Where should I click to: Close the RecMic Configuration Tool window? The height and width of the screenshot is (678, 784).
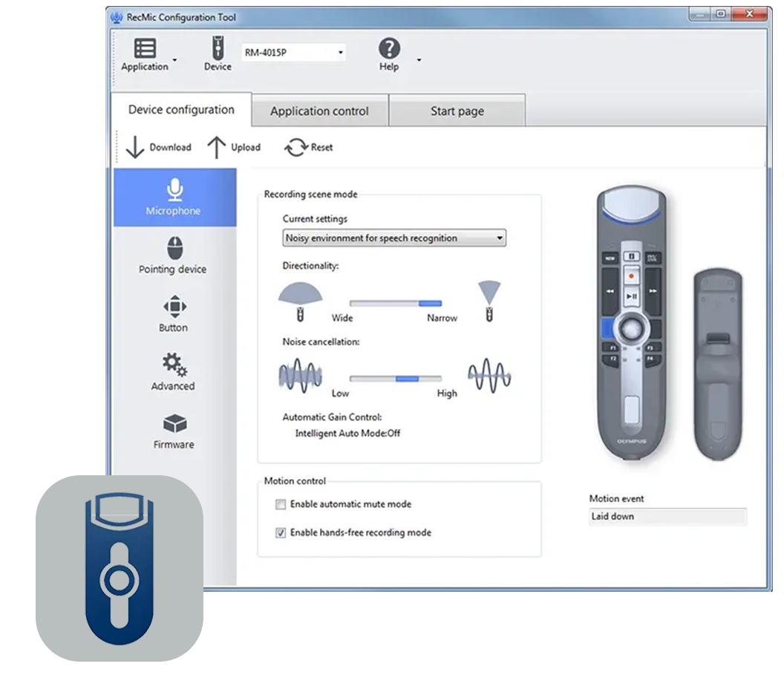pyautogui.click(x=750, y=14)
